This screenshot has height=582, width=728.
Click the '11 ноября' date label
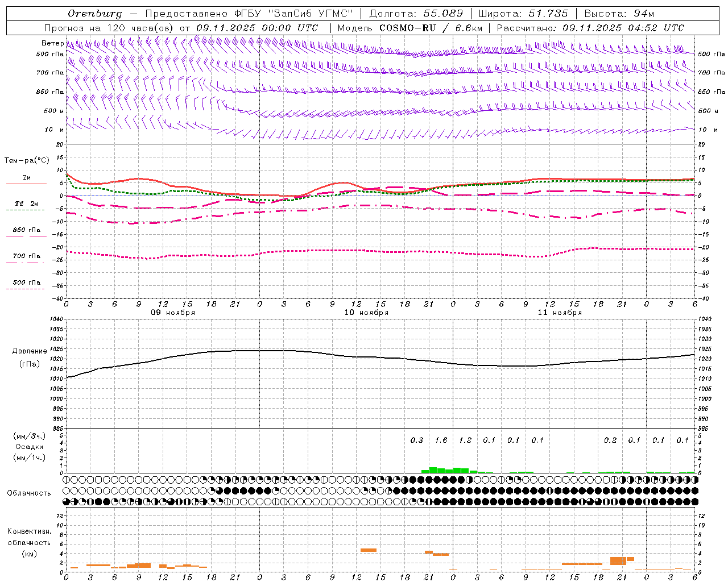[x=560, y=313]
